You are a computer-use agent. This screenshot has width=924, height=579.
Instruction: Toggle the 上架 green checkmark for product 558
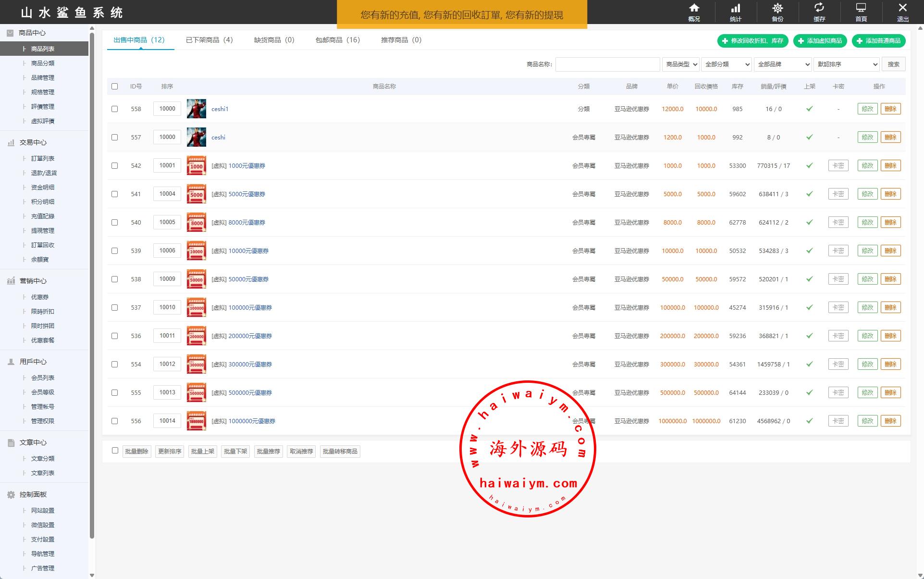coord(809,109)
